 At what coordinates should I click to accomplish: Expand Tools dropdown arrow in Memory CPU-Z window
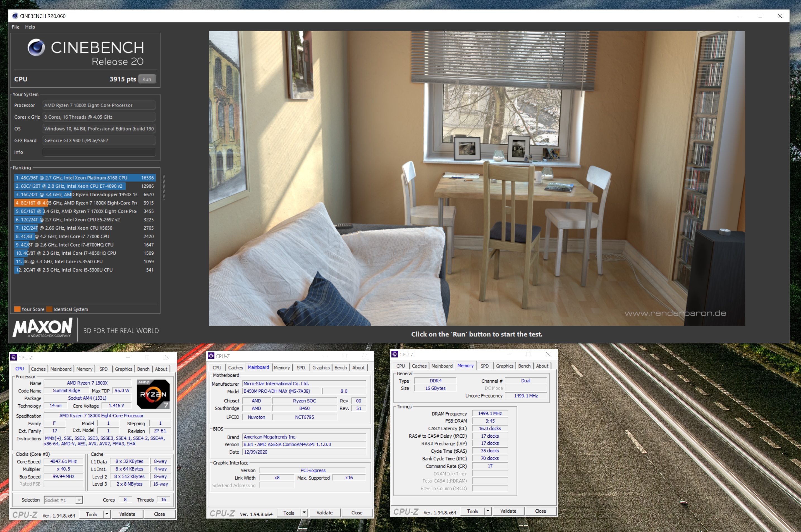(488, 511)
